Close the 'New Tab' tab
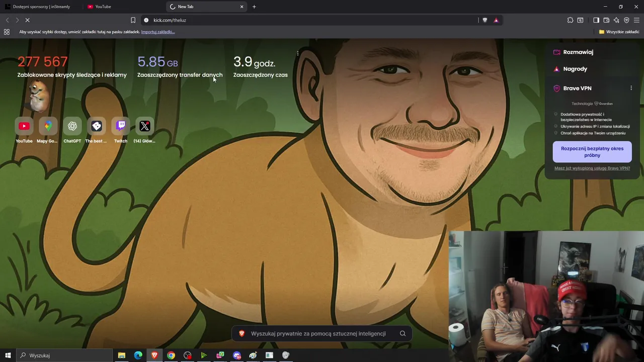The image size is (644, 362). pos(242,7)
